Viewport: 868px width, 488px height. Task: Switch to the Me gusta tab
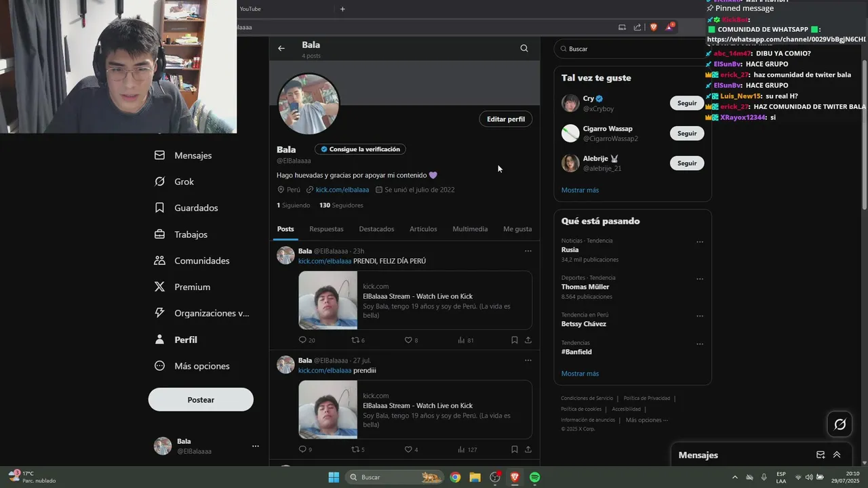517,229
